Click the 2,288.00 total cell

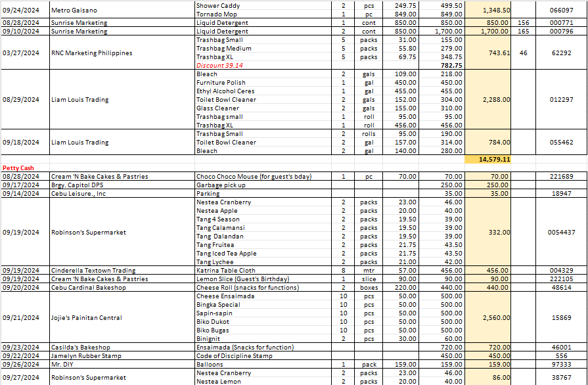pos(487,99)
